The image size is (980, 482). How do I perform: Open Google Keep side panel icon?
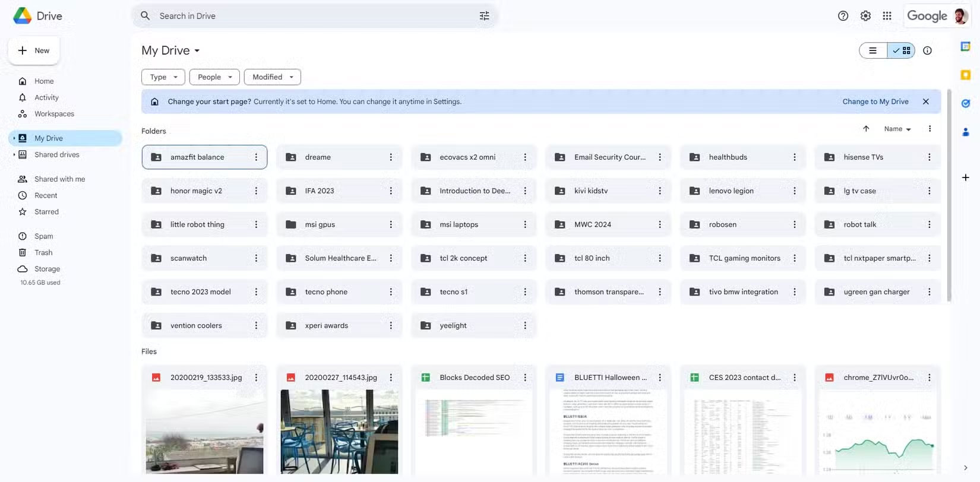(965, 75)
